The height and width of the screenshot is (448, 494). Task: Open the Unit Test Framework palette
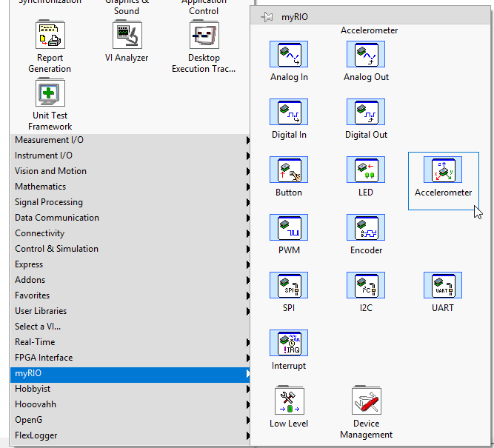pyautogui.click(x=50, y=93)
